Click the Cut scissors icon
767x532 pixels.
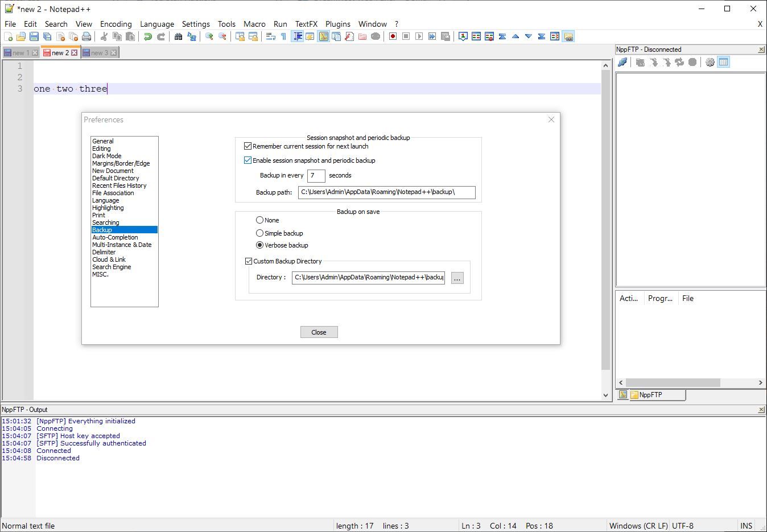pyautogui.click(x=104, y=36)
